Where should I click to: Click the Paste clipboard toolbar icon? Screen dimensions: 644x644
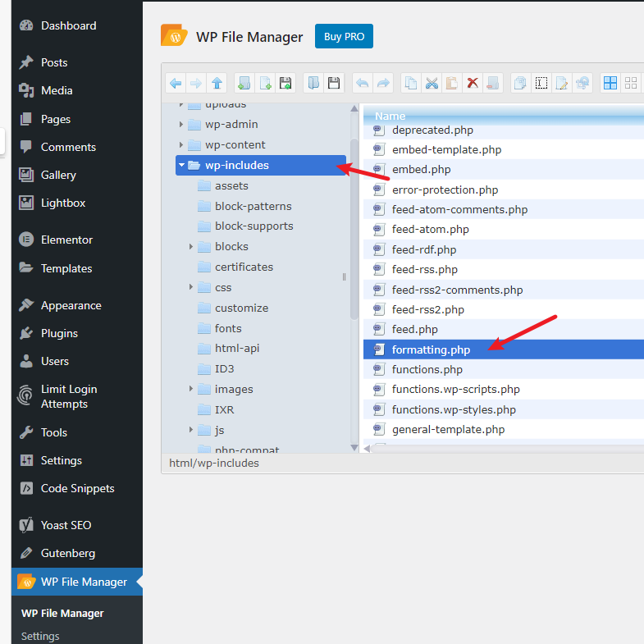click(452, 84)
